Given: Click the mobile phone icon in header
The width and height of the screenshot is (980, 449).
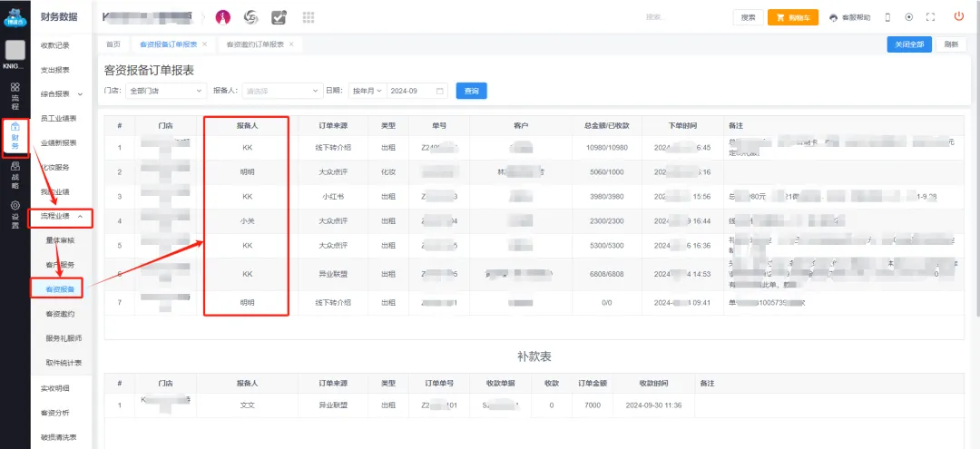Looking at the screenshot, I should (887, 17).
